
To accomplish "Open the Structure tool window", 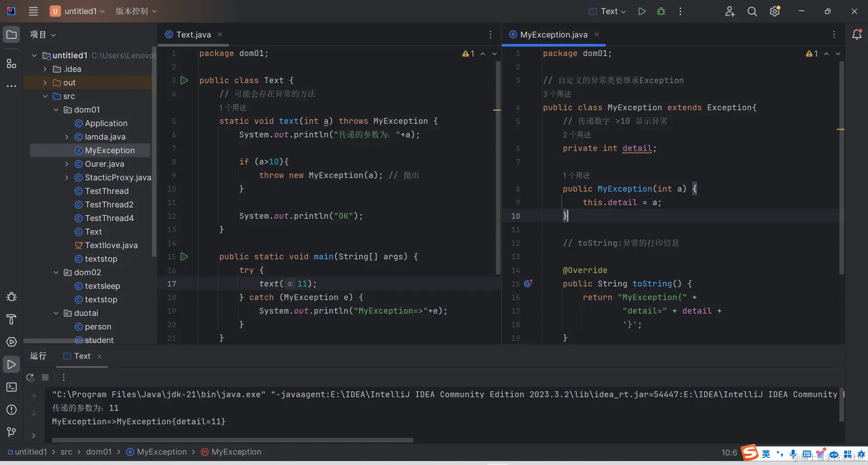I will tap(11, 64).
